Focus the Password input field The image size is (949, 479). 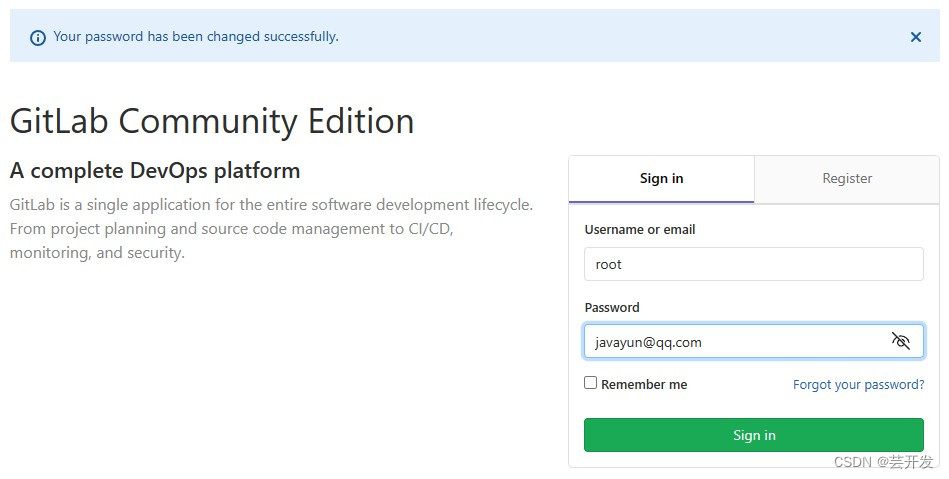[754, 342]
